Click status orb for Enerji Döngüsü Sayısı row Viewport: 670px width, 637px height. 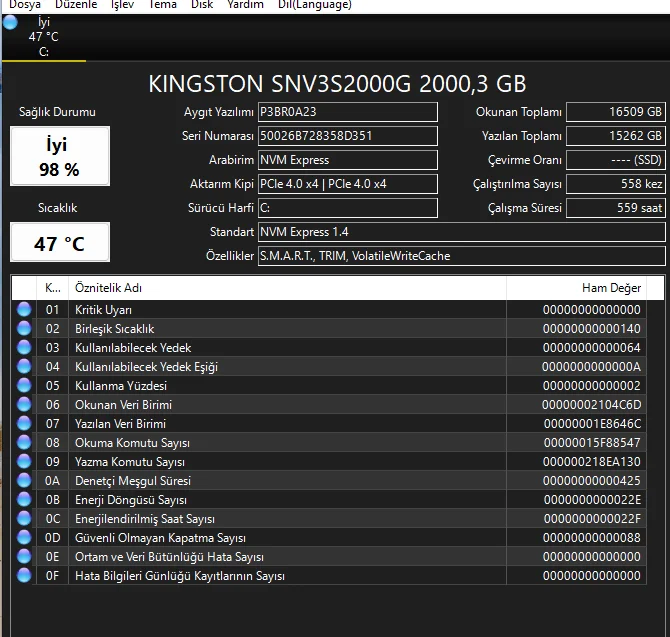coord(24,499)
